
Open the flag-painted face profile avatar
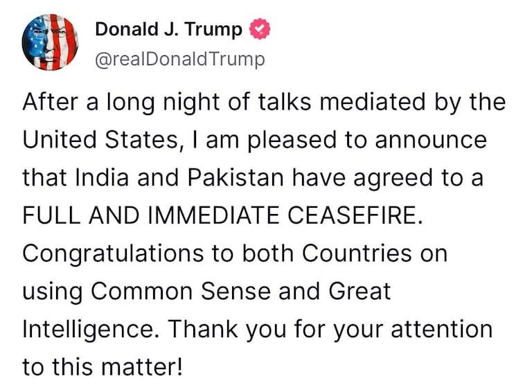click(50, 42)
